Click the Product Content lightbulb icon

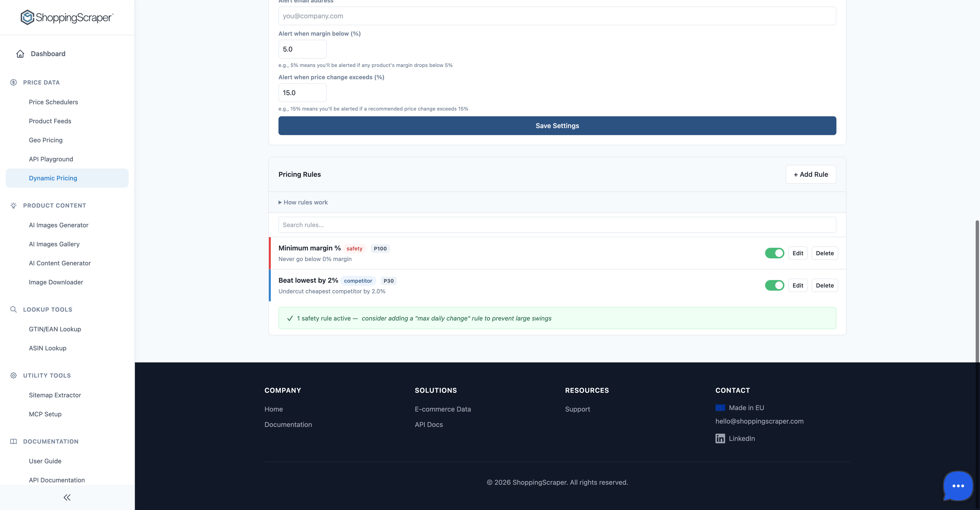(x=14, y=205)
